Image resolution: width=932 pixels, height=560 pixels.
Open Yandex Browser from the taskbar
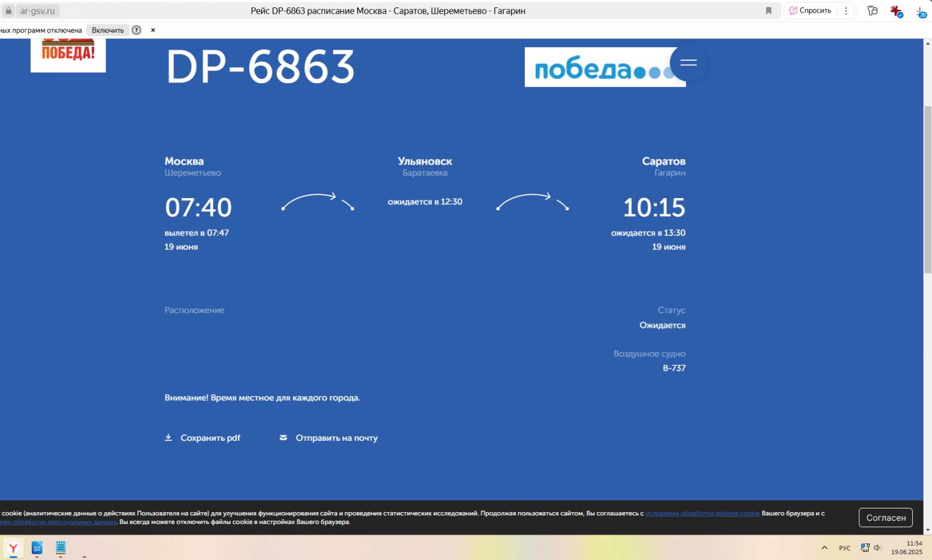(13, 548)
